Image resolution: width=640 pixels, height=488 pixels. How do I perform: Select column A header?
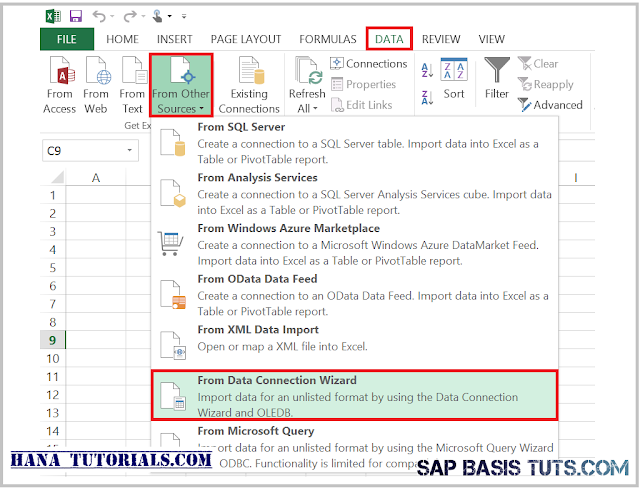tap(96, 178)
